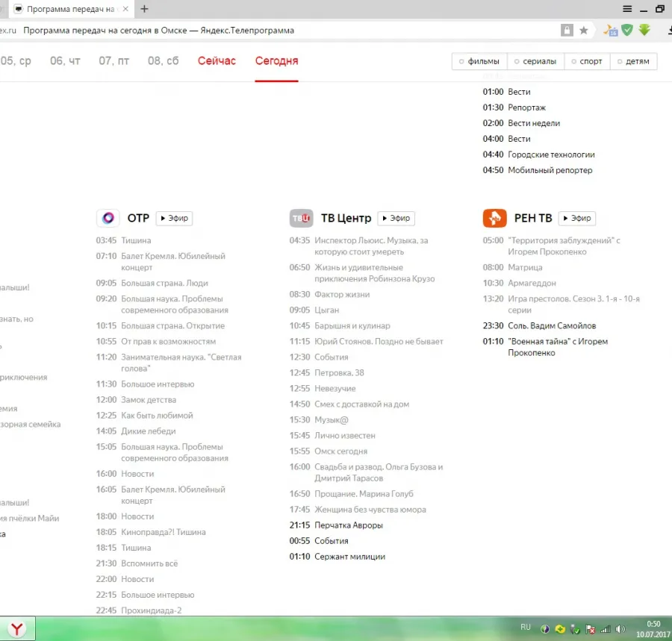672x641 pixels.
Task: Click the green down-arrow extension icon
Action: point(644,30)
